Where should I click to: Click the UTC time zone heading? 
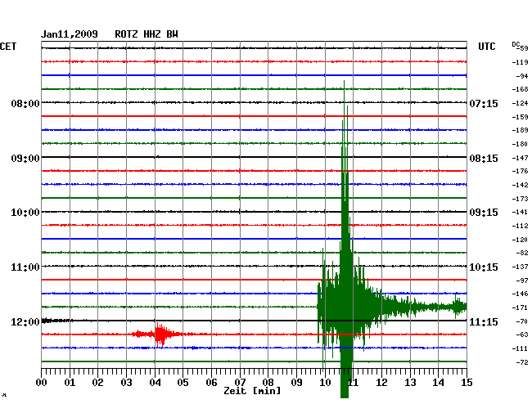pos(486,47)
